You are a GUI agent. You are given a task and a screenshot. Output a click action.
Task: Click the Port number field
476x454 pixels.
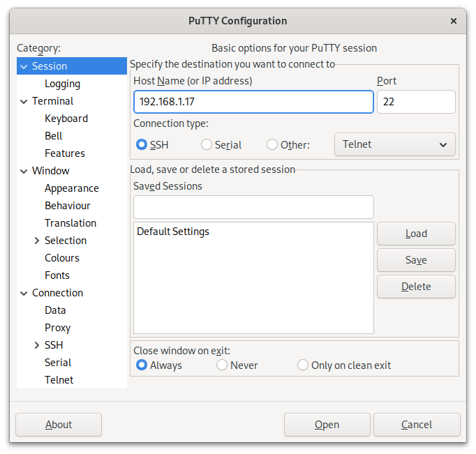point(416,102)
